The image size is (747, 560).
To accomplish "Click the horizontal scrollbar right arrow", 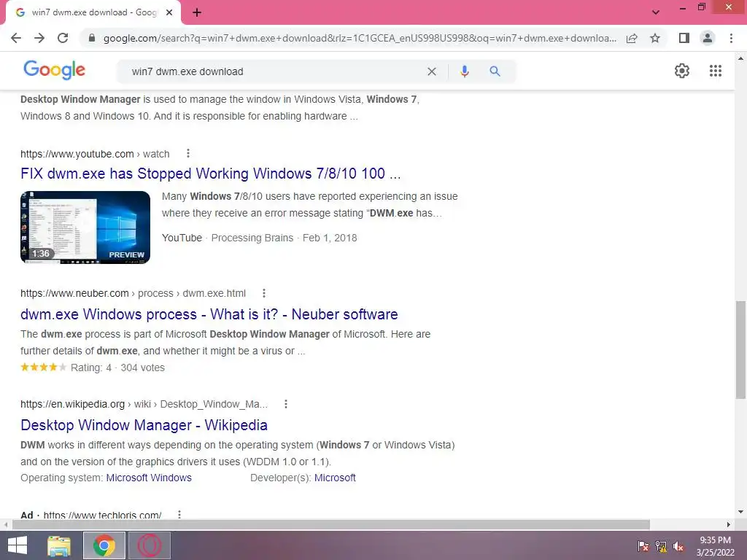I will [x=729, y=524].
